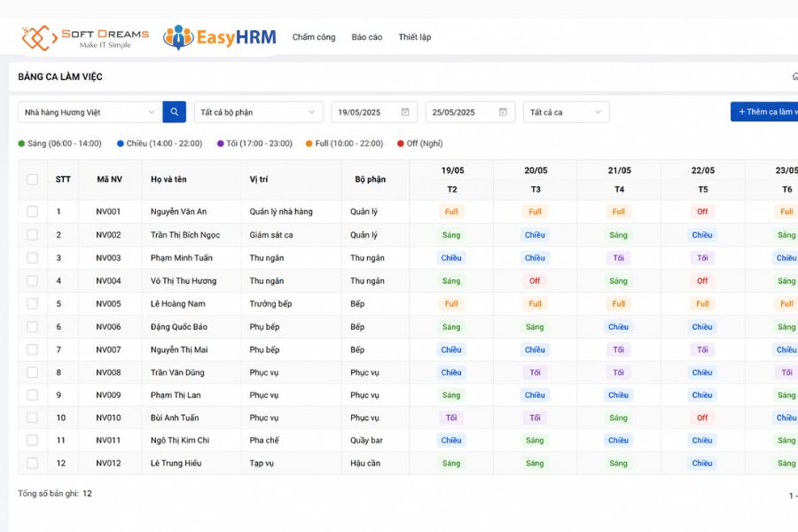Click the Thêm ca làm button
The height and width of the screenshot is (532, 798).
(764, 112)
